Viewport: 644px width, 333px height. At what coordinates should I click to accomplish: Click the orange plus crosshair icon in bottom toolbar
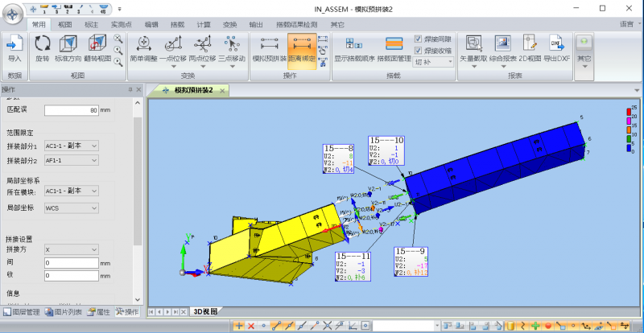239,327
